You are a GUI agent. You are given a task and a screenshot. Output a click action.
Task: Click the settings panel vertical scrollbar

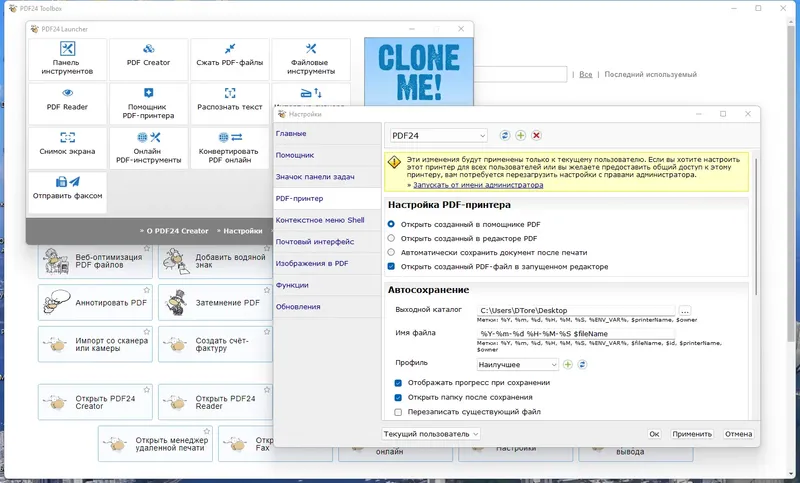click(756, 227)
